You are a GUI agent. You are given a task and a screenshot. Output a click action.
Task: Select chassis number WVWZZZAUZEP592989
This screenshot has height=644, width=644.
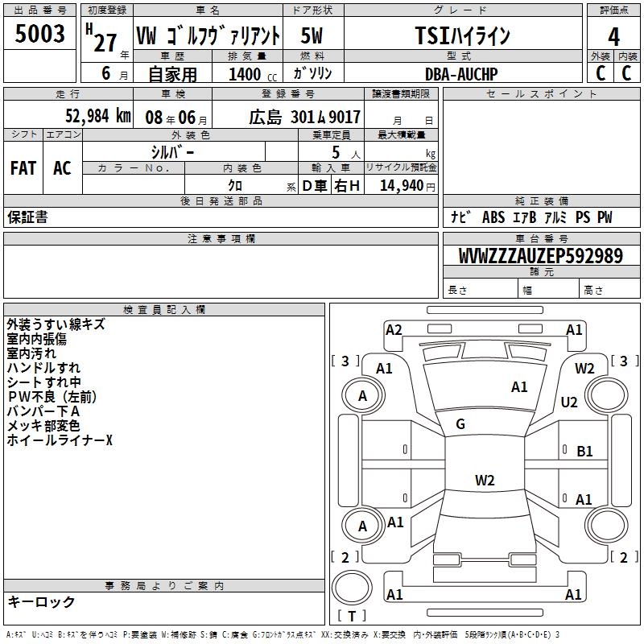tap(541, 256)
